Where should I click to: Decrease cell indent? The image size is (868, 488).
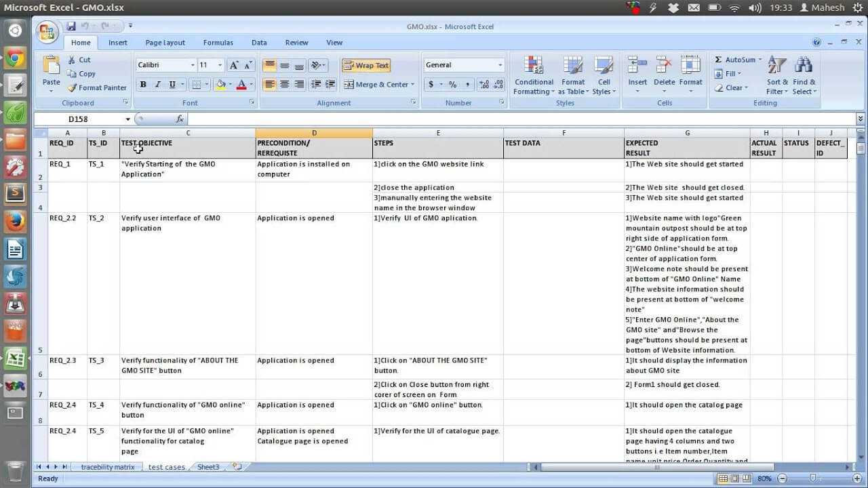coord(315,85)
